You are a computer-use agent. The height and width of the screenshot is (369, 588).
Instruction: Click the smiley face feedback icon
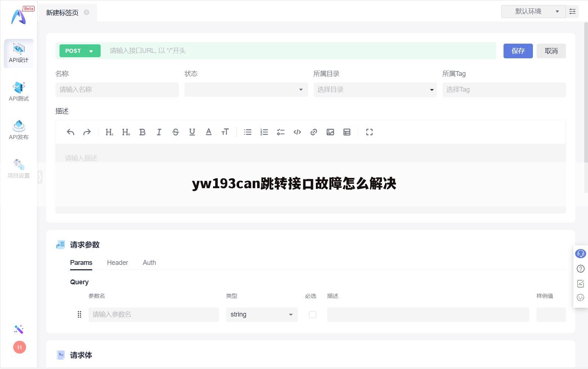(581, 297)
